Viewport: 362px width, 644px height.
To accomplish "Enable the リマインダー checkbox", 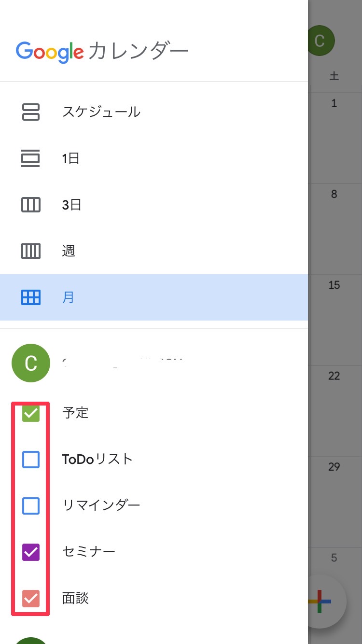I will [x=31, y=505].
